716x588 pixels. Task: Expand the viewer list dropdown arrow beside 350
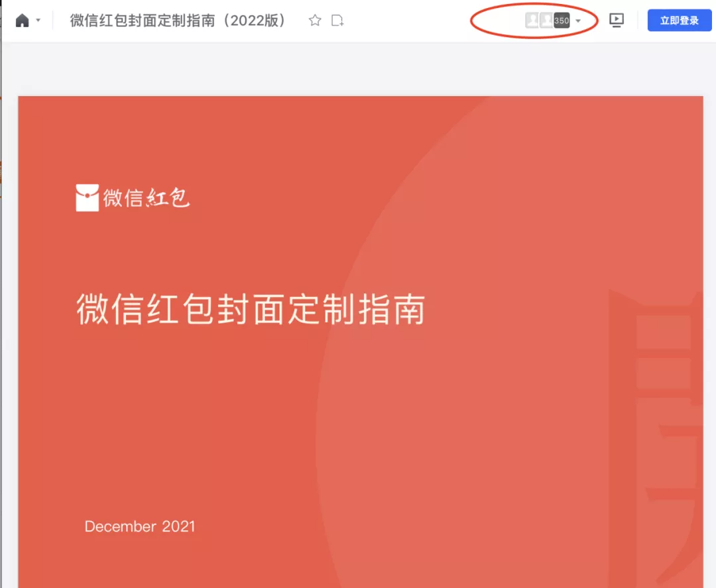[576, 21]
